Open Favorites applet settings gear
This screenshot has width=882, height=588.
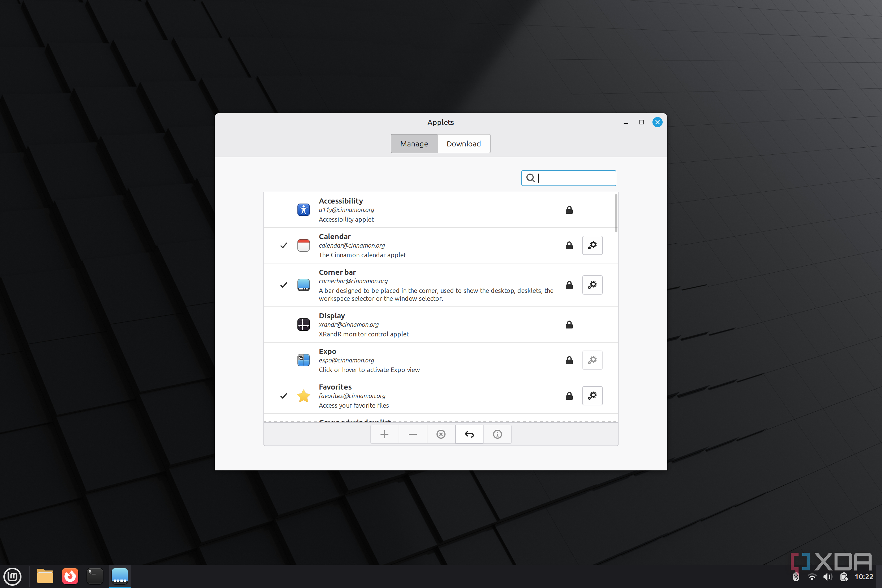[x=592, y=395]
